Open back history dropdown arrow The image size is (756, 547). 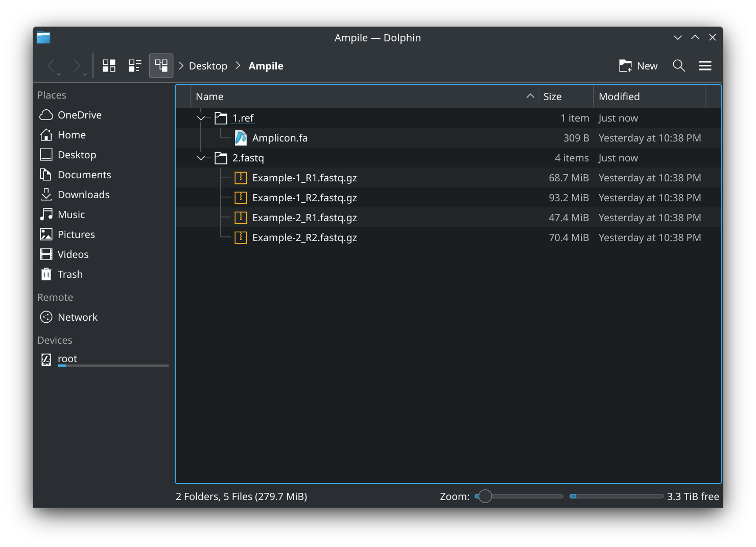coord(59,75)
